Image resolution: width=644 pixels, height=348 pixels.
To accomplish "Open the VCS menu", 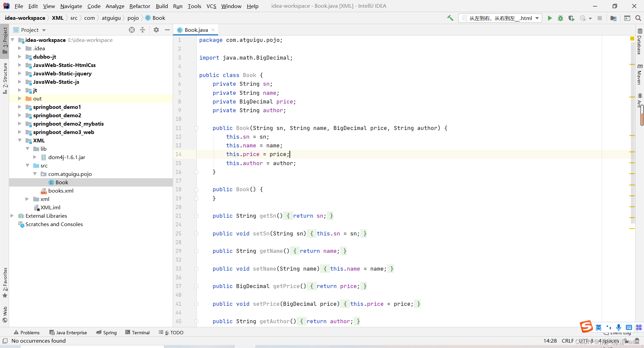I will point(211,6).
